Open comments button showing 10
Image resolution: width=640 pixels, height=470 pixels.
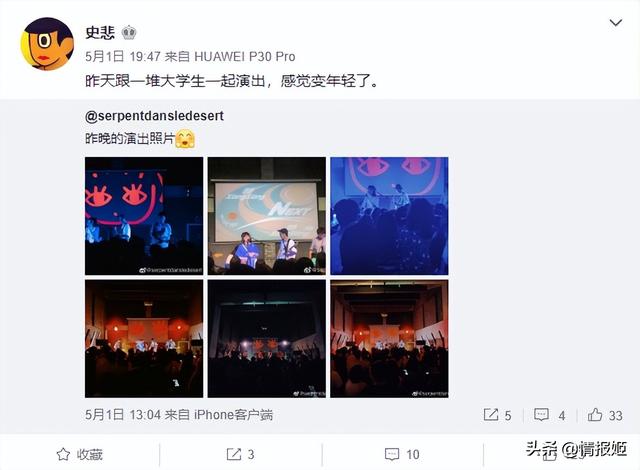tap(402, 454)
